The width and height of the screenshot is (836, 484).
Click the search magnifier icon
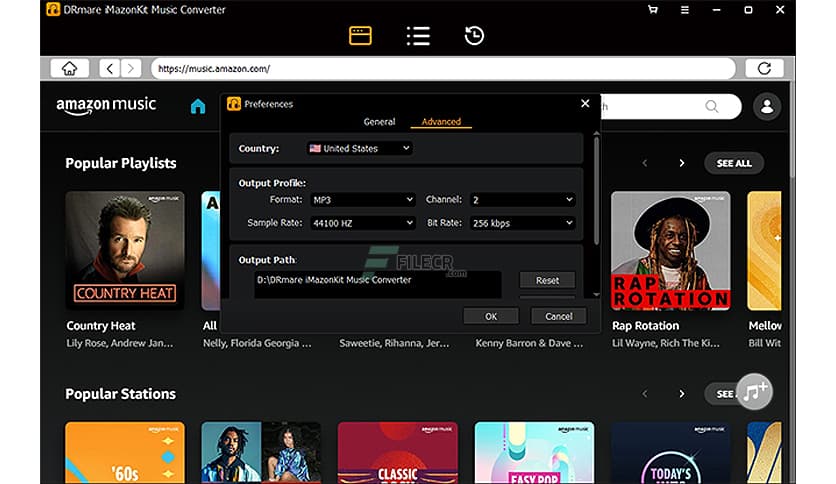(x=712, y=106)
